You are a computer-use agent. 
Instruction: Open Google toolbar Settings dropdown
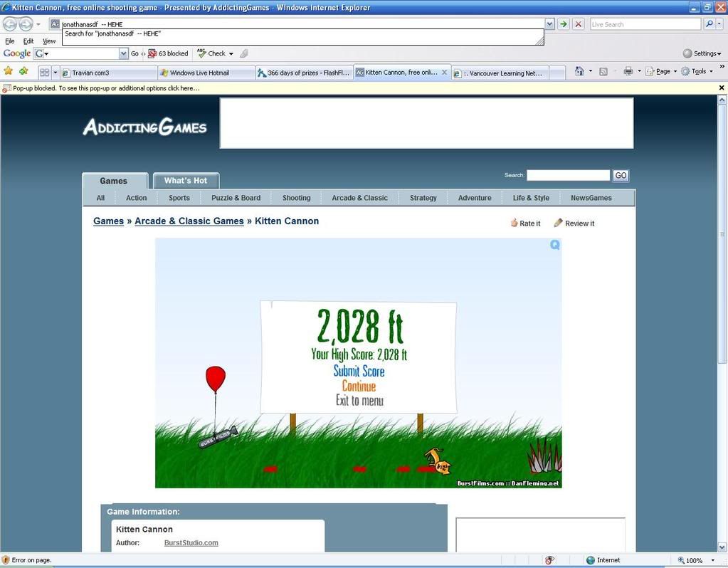[701, 53]
